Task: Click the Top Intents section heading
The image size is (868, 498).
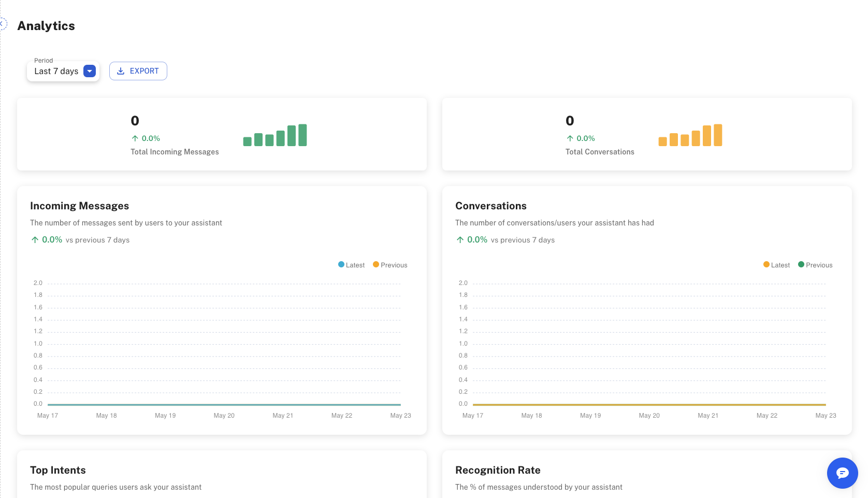Action: click(x=58, y=470)
